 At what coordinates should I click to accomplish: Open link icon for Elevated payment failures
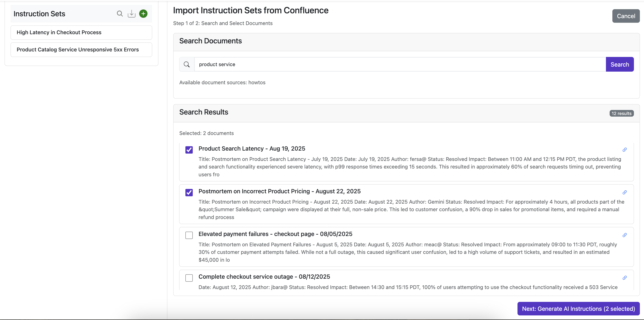point(625,235)
